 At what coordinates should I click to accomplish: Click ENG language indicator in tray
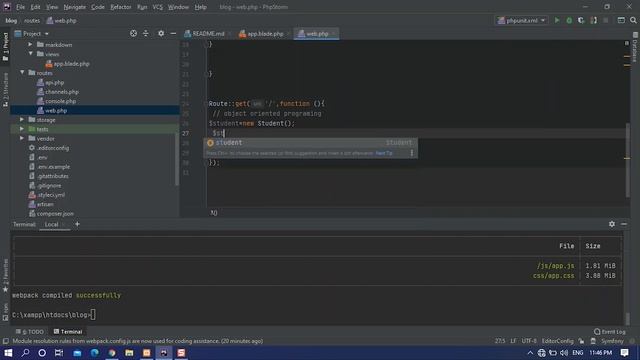[578, 353]
